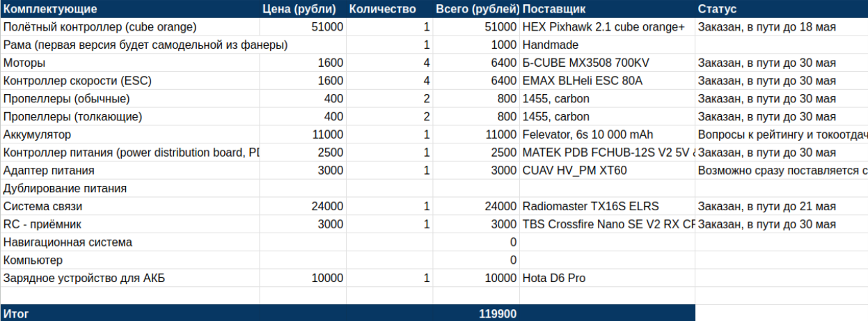Select the 'Комплектующие' header cell

point(129,9)
